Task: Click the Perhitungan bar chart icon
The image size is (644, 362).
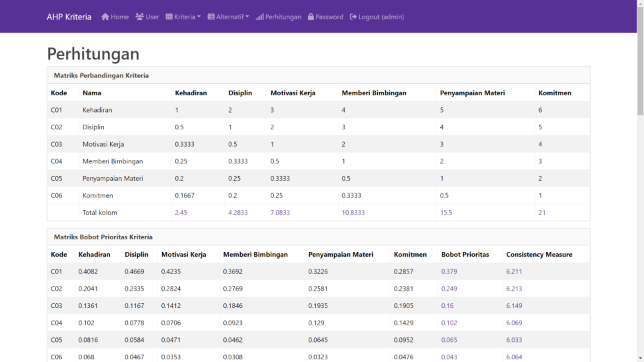Action: [x=260, y=17]
